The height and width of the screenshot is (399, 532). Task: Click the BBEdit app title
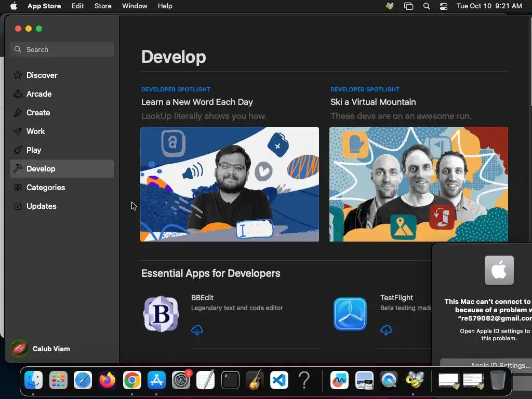point(202,298)
